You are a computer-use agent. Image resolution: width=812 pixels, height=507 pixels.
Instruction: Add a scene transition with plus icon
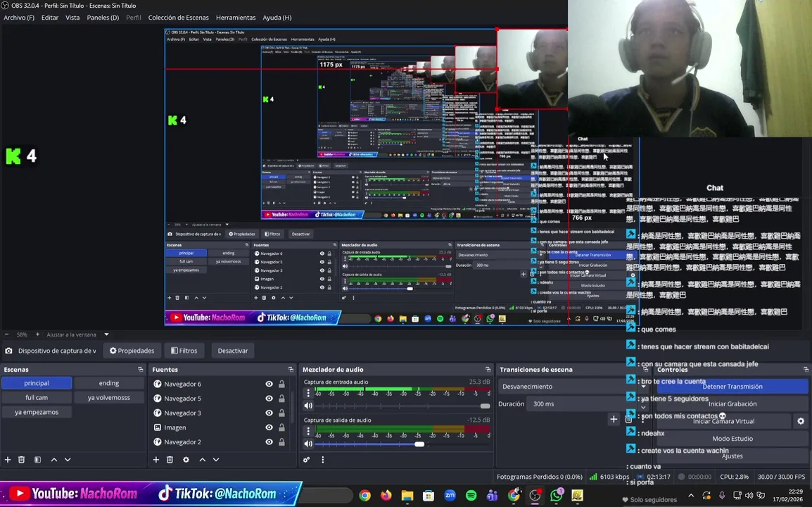614,419
